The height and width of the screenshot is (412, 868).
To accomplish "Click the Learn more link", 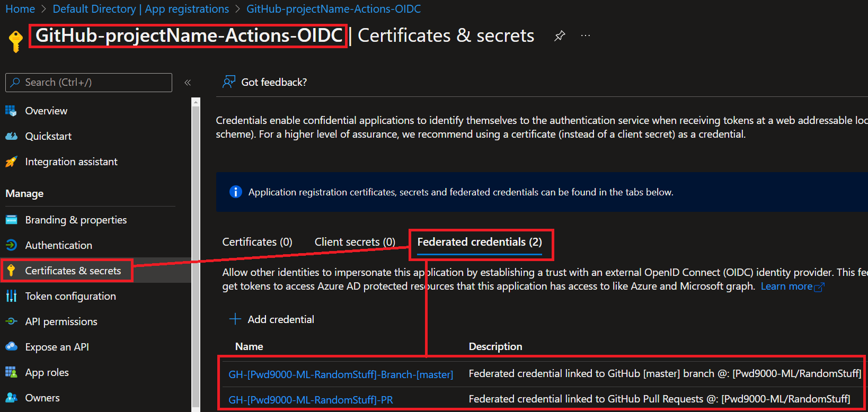I will click(x=786, y=286).
